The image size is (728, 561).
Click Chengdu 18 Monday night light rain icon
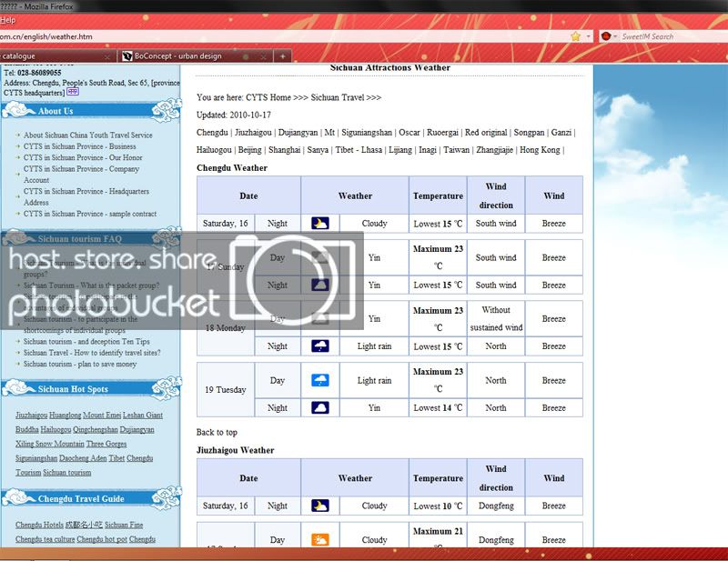point(320,346)
